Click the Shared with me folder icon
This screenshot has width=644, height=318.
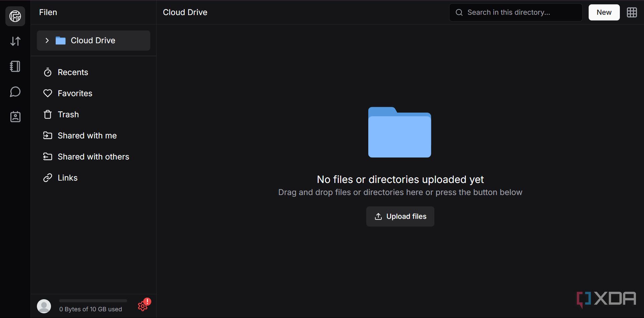48,135
